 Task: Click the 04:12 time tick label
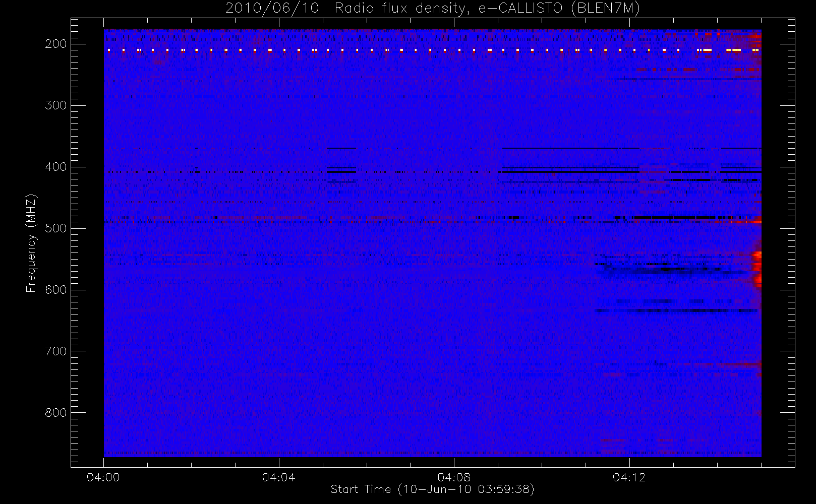tap(629, 477)
